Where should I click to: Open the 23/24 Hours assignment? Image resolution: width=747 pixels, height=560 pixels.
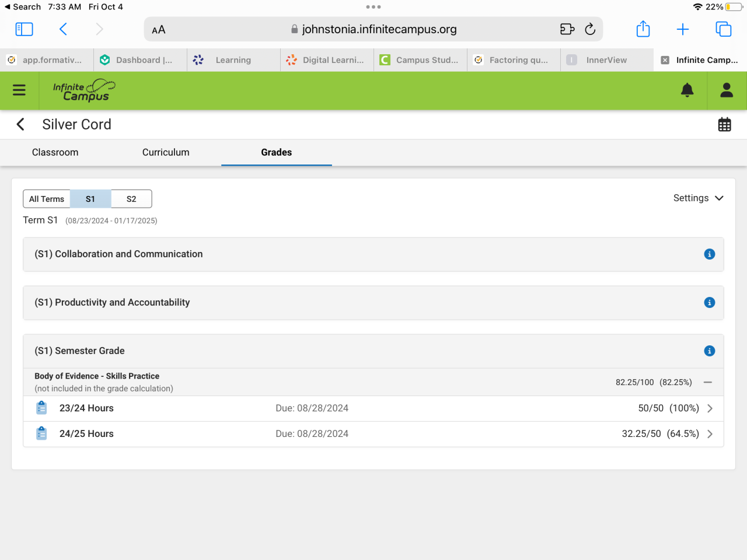373,408
